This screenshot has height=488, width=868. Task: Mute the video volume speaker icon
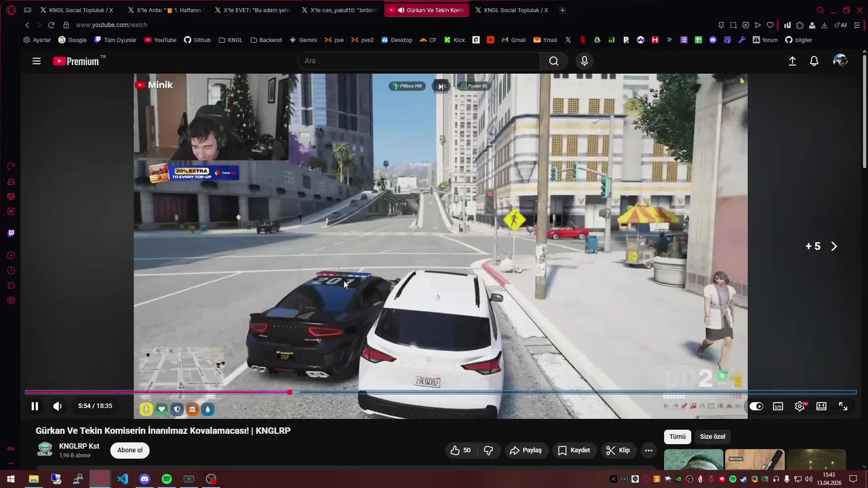click(x=58, y=406)
